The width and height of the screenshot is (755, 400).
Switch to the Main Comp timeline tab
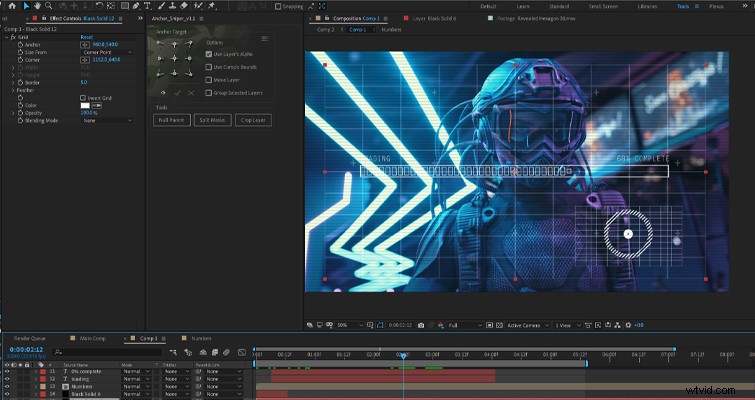click(x=92, y=338)
